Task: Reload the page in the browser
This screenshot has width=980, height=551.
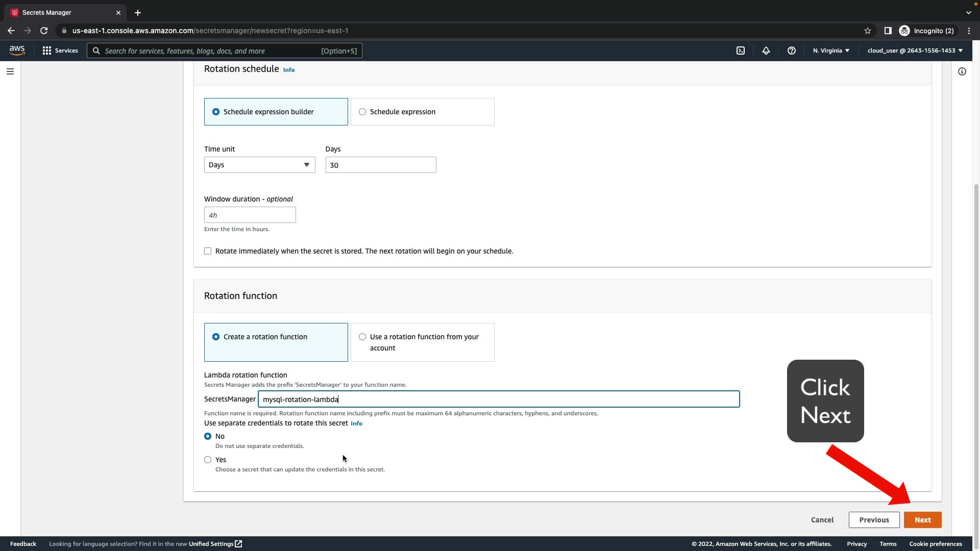Action: click(44, 31)
